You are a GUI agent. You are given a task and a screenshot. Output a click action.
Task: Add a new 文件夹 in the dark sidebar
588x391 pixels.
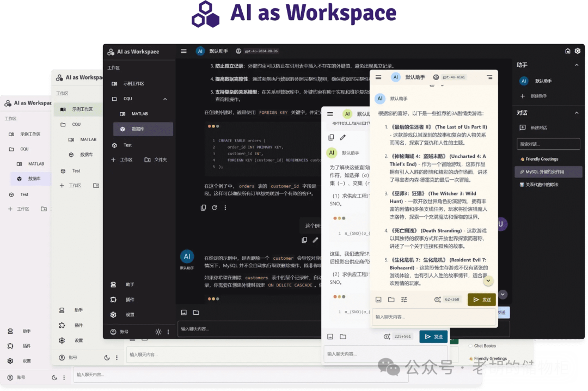[x=156, y=160]
